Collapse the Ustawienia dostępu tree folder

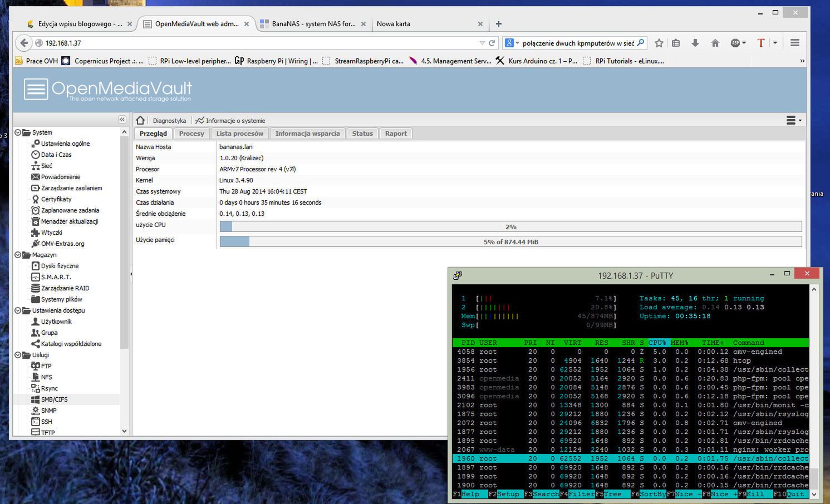pyautogui.click(x=18, y=310)
